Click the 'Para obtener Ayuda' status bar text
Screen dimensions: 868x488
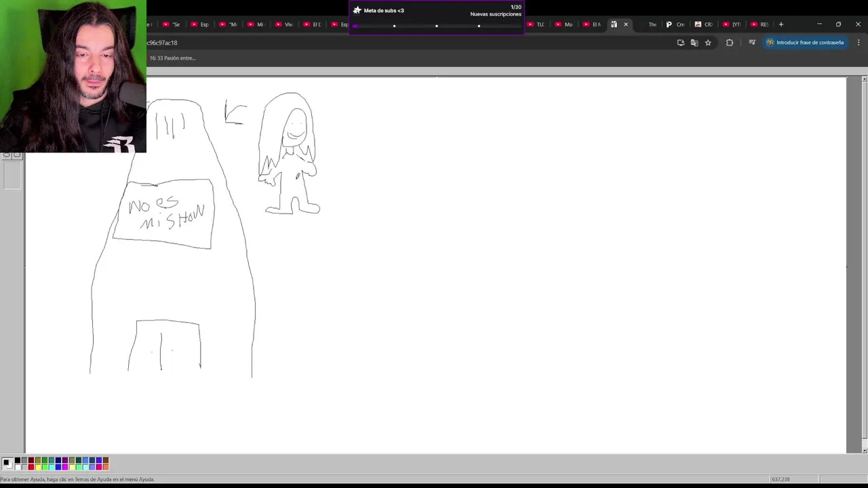click(77, 479)
